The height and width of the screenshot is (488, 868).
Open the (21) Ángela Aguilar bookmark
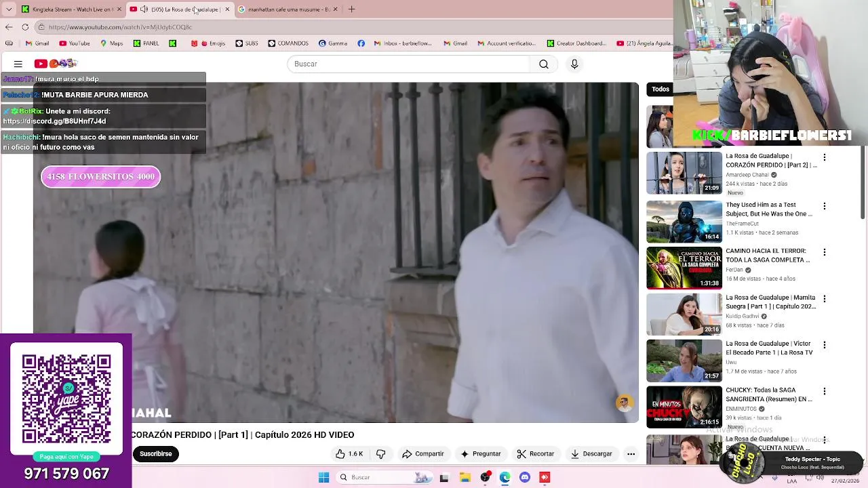point(644,43)
